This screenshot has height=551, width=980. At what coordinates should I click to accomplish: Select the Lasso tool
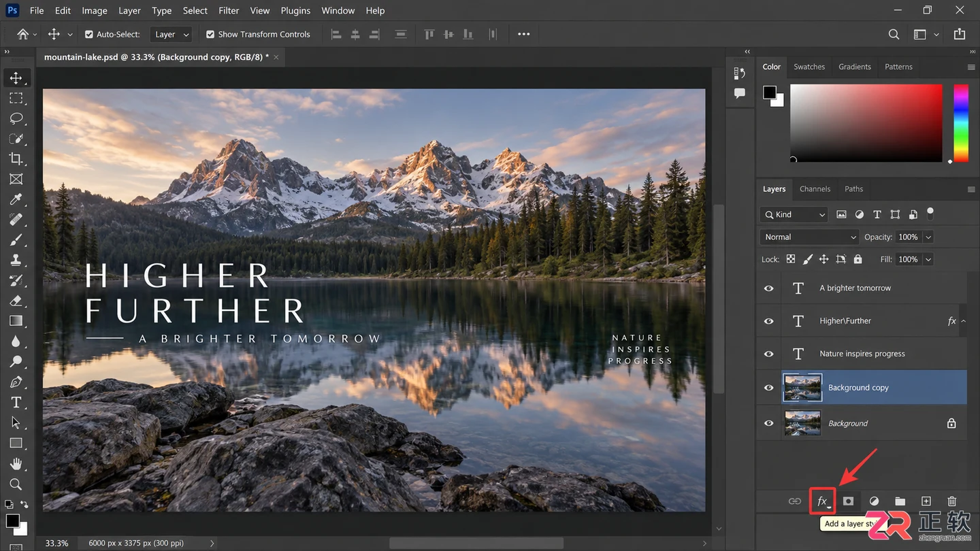(16, 118)
